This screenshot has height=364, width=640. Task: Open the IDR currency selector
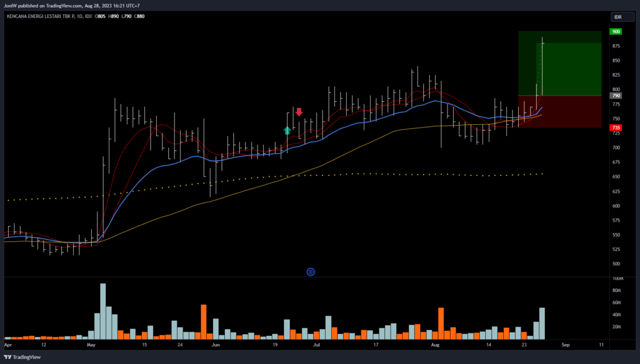click(x=619, y=18)
